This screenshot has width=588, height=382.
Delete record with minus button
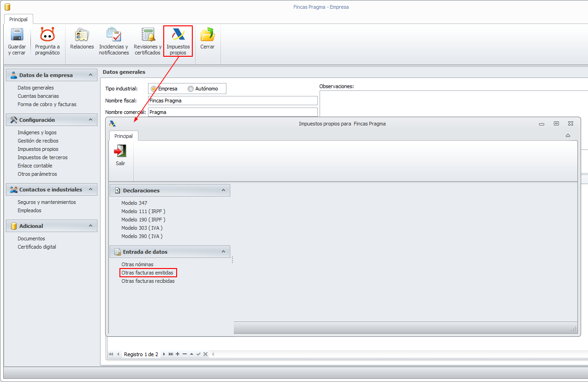click(184, 354)
